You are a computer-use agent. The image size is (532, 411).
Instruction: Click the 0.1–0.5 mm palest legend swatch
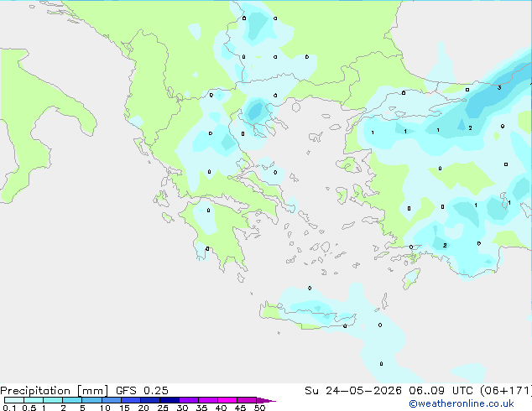point(14,400)
